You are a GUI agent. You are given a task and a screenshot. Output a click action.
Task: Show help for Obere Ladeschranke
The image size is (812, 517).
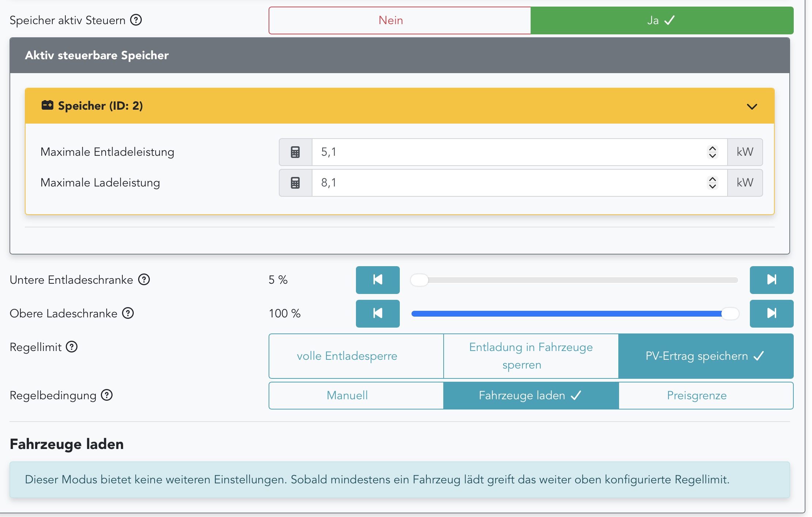click(128, 313)
